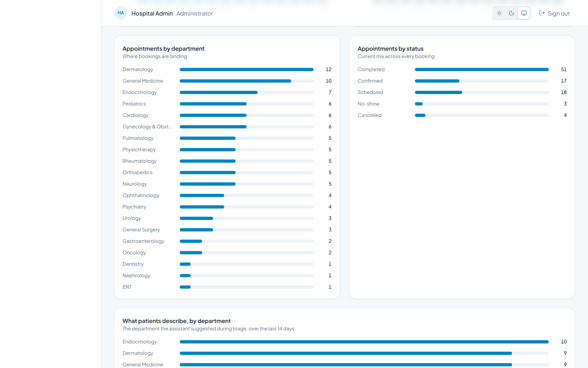Click the Psychiatry label
The width and height of the screenshot is (588, 368).
pyautogui.click(x=134, y=207)
